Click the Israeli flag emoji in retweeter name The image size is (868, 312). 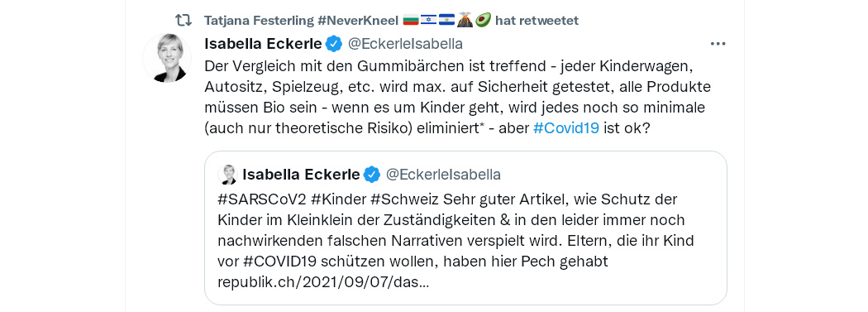coord(428,21)
